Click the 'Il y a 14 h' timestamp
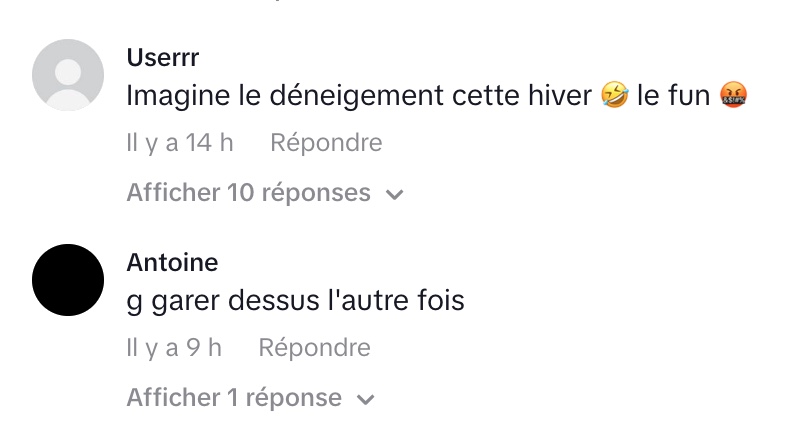 point(180,143)
